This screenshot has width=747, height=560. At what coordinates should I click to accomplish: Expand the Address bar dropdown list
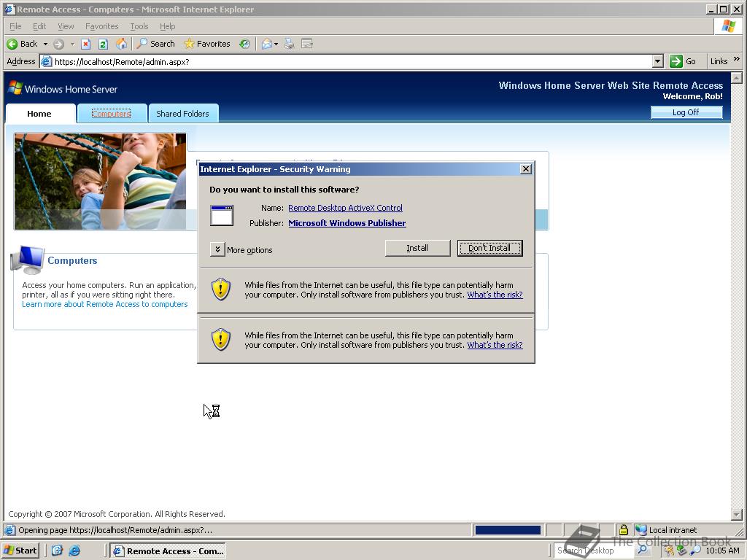(x=657, y=61)
